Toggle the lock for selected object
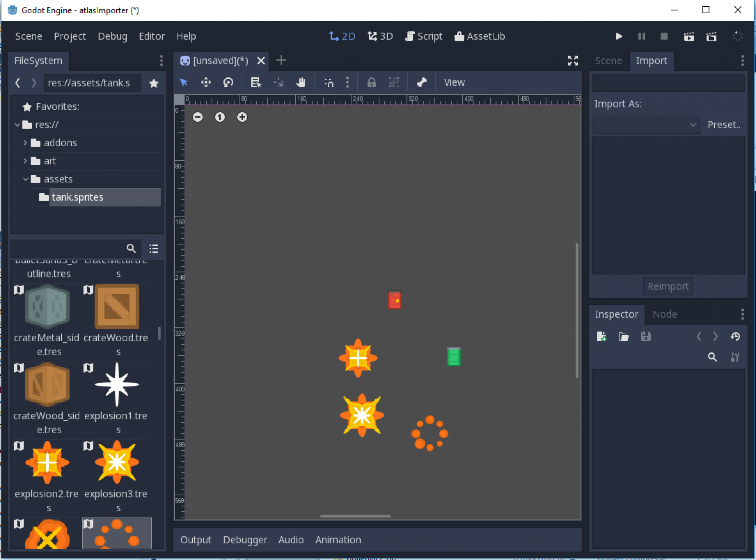The height and width of the screenshot is (560, 756). click(371, 82)
